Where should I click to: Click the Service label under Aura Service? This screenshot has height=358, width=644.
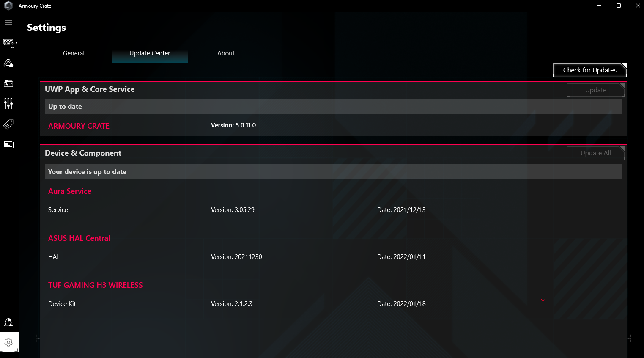[x=58, y=210]
